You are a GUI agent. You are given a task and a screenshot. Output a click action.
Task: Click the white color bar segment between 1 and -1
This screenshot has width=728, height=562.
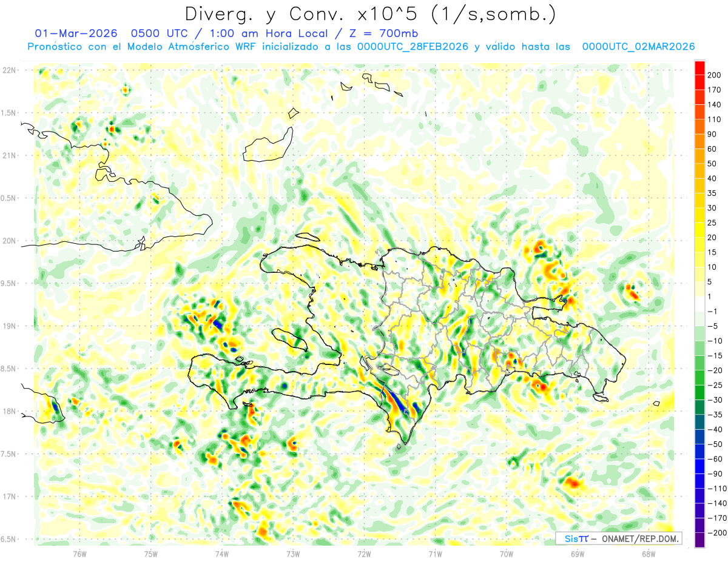(699, 304)
